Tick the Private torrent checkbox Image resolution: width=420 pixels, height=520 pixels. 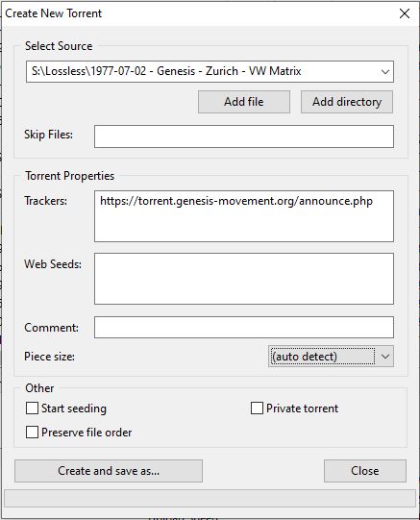click(257, 409)
